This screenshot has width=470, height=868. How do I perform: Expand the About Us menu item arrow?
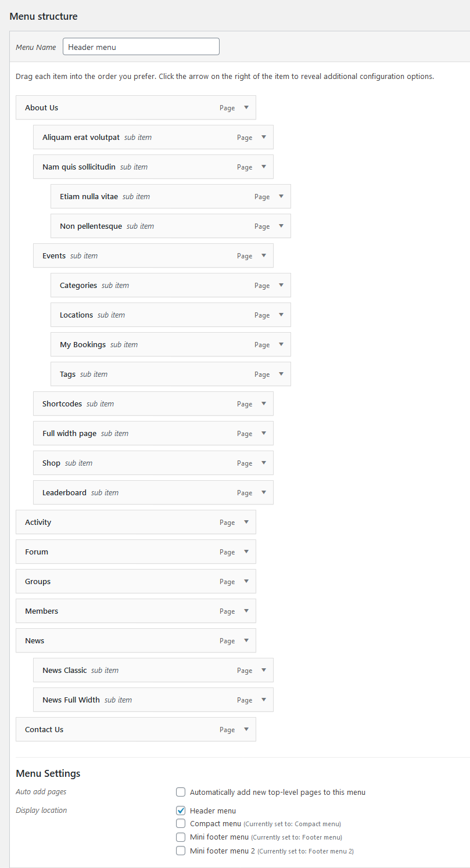(246, 107)
